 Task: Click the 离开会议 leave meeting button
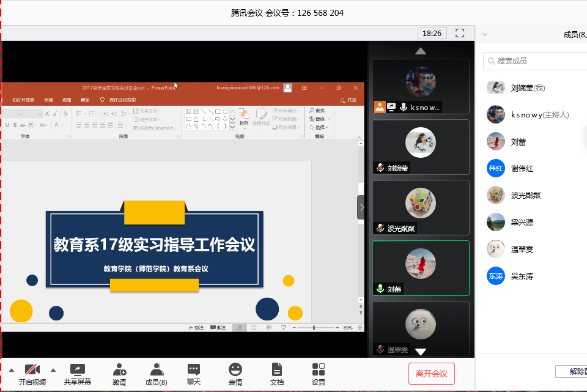pos(432,374)
